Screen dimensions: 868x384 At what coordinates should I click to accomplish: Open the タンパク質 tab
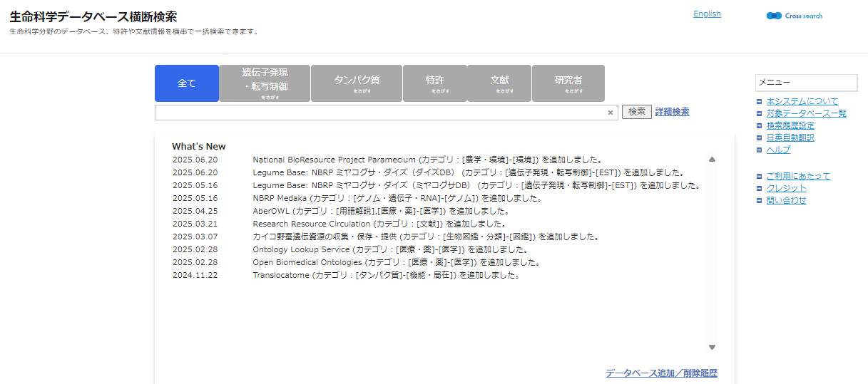tap(357, 83)
